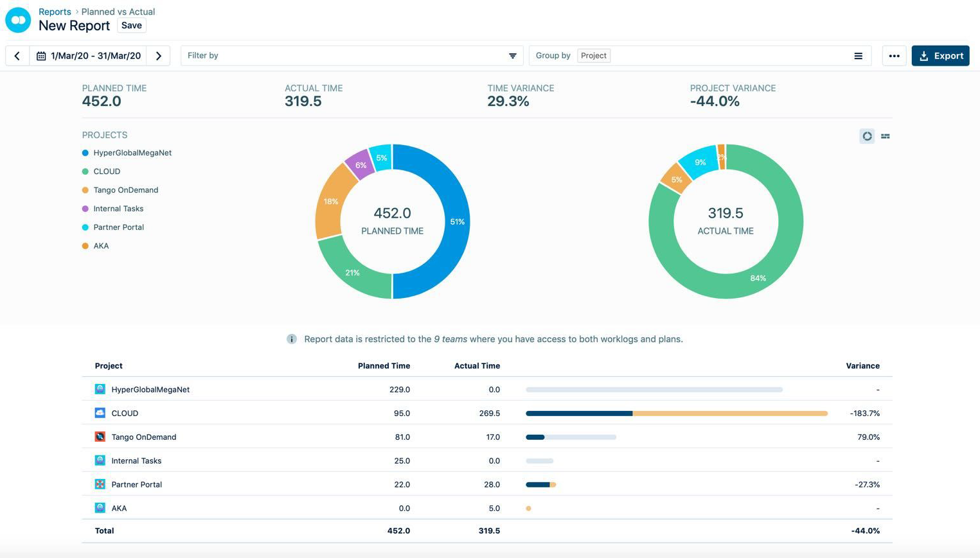Go to next date period arrow
Viewport: 980px width, 558px height.
coord(159,56)
